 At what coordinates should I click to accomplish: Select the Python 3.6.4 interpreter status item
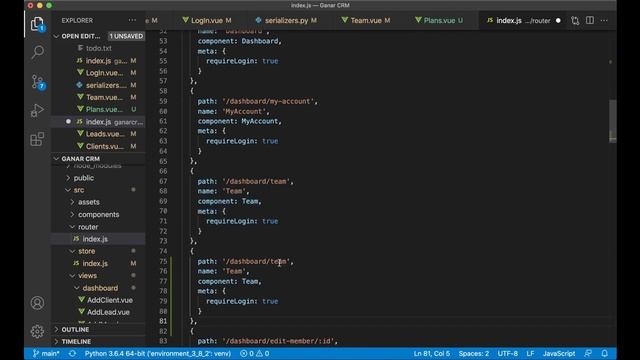(x=158, y=353)
